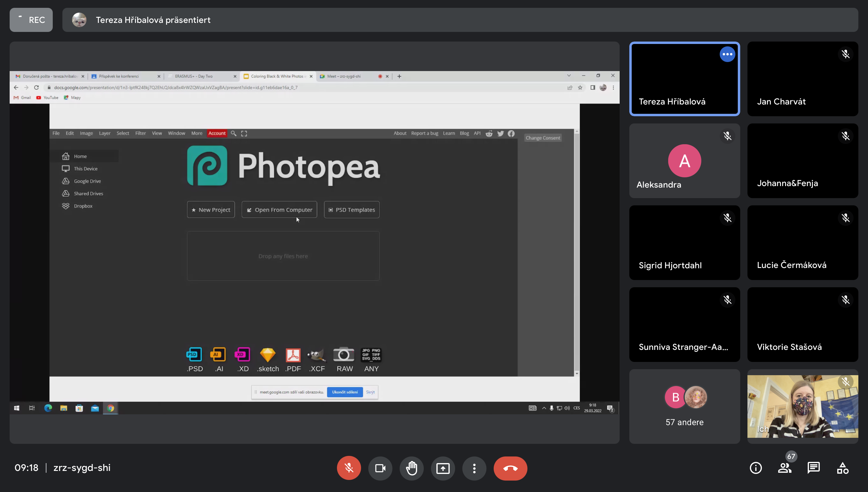868x492 pixels.
Task: Click Photopea search magnifier icon
Action: [233, 133]
